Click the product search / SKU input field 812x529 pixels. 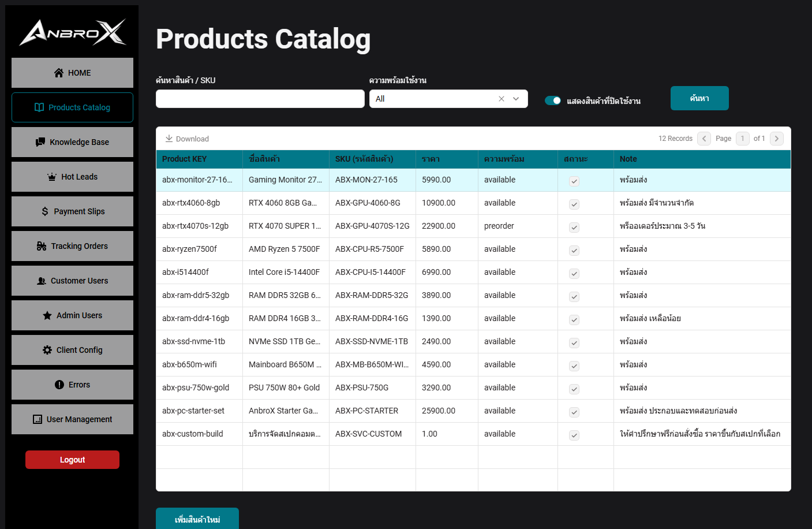tap(260, 99)
